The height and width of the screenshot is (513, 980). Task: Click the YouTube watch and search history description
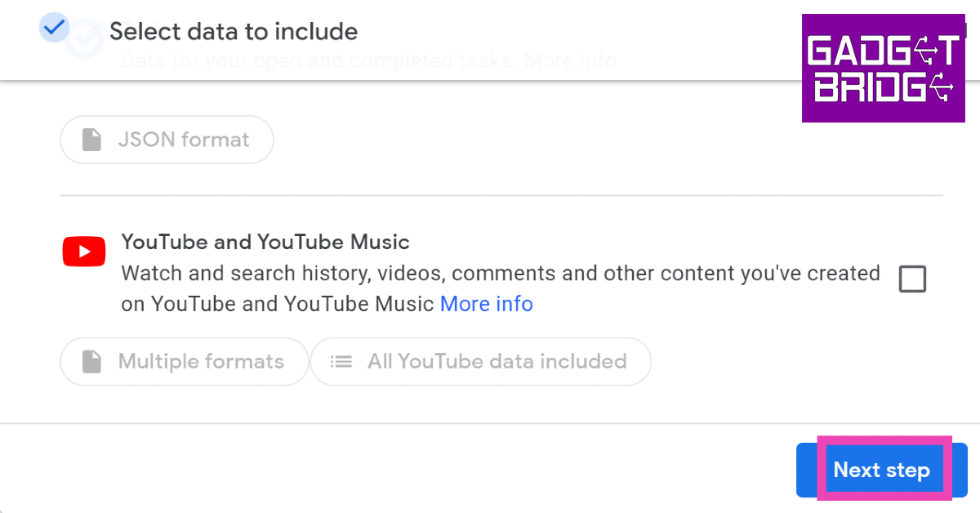tap(500, 274)
